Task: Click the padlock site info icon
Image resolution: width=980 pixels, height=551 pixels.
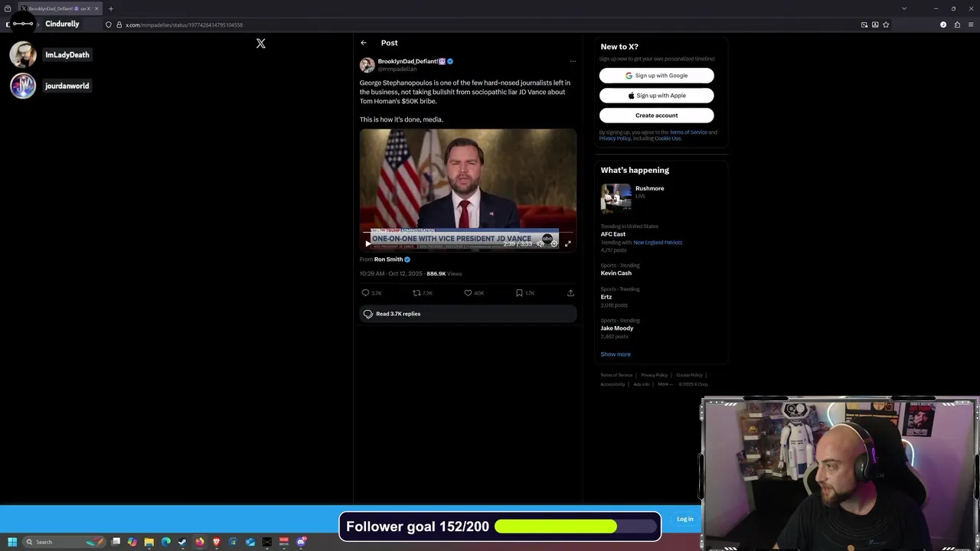Action: [x=119, y=24]
